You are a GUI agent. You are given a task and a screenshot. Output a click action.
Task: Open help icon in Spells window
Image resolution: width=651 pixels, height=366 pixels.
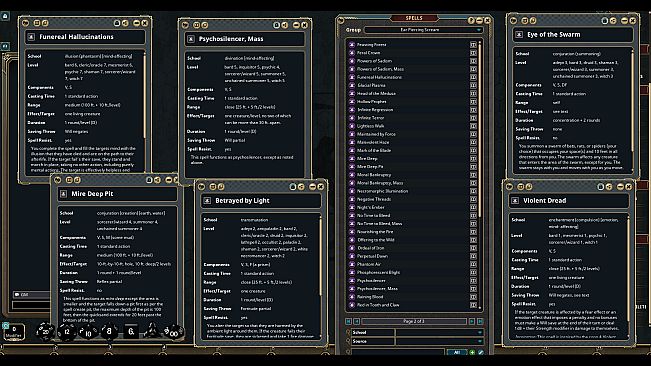click(471, 20)
